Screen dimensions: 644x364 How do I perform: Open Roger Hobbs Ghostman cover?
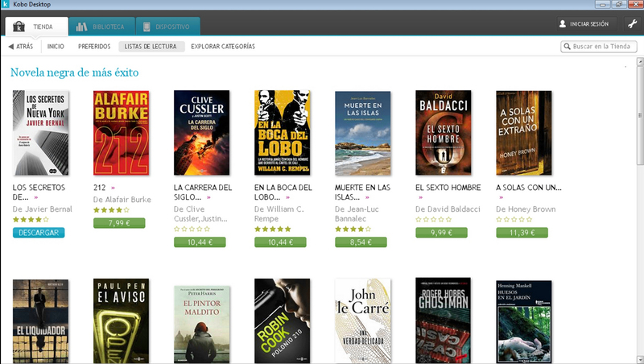point(444,321)
